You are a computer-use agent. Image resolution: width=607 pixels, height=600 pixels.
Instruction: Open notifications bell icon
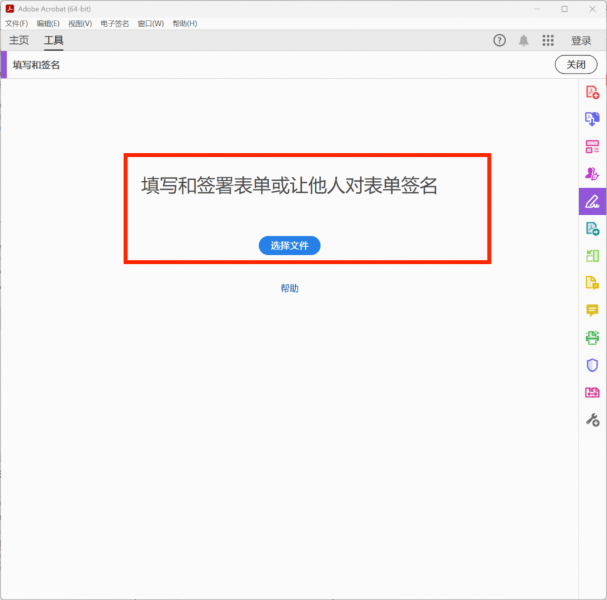click(x=523, y=40)
